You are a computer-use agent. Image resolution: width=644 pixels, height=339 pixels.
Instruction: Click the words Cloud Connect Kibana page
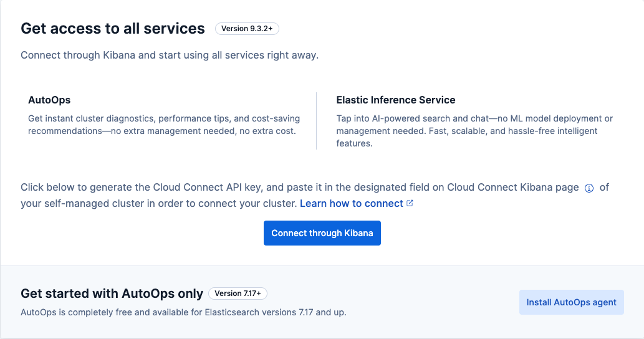[x=512, y=188]
